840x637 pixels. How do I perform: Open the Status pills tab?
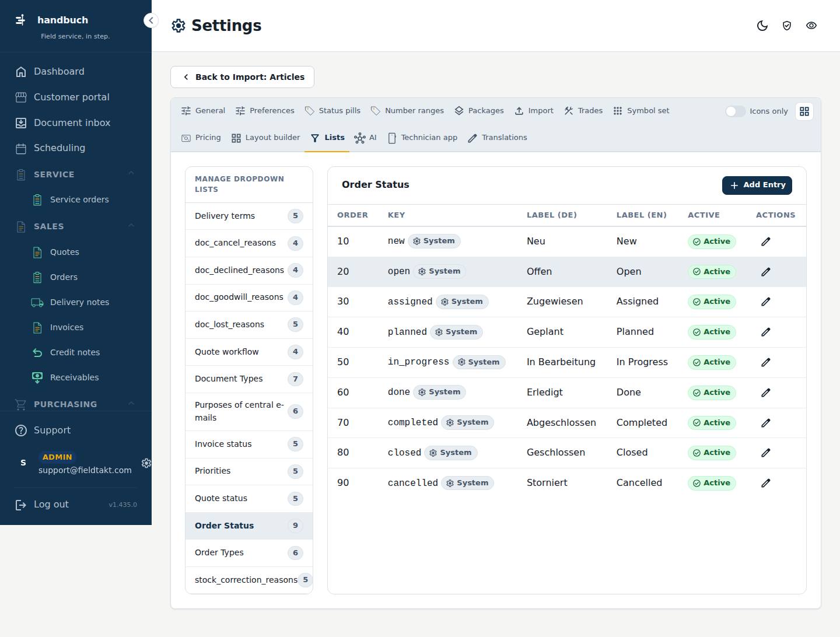click(x=332, y=111)
